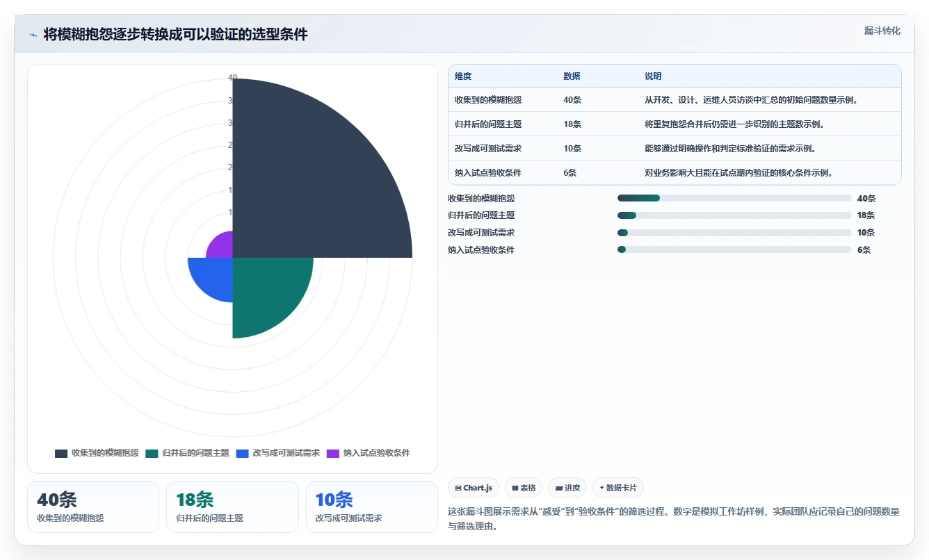The image size is (929, 560).
Task: Click the 数据 table column header
Action: click(x=572, y=76)
